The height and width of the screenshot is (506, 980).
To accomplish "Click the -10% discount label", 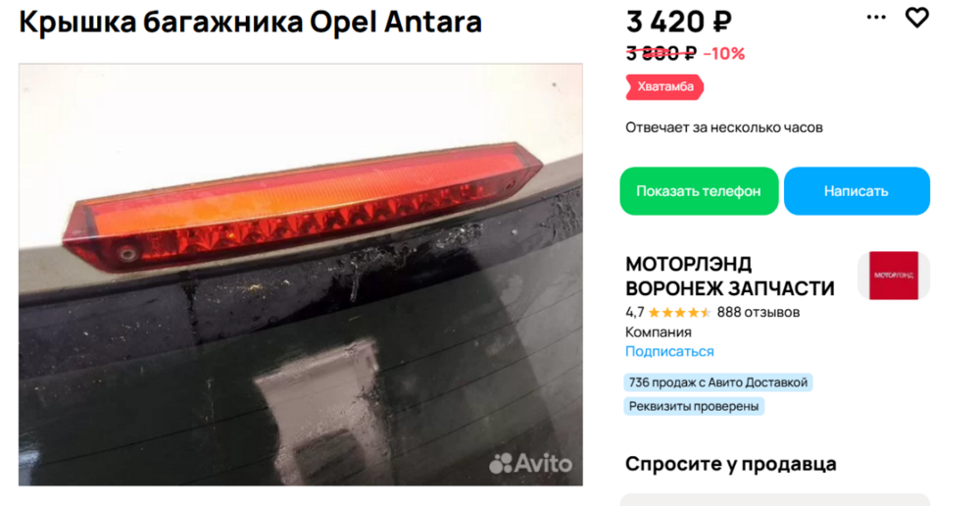I will 724,54.
